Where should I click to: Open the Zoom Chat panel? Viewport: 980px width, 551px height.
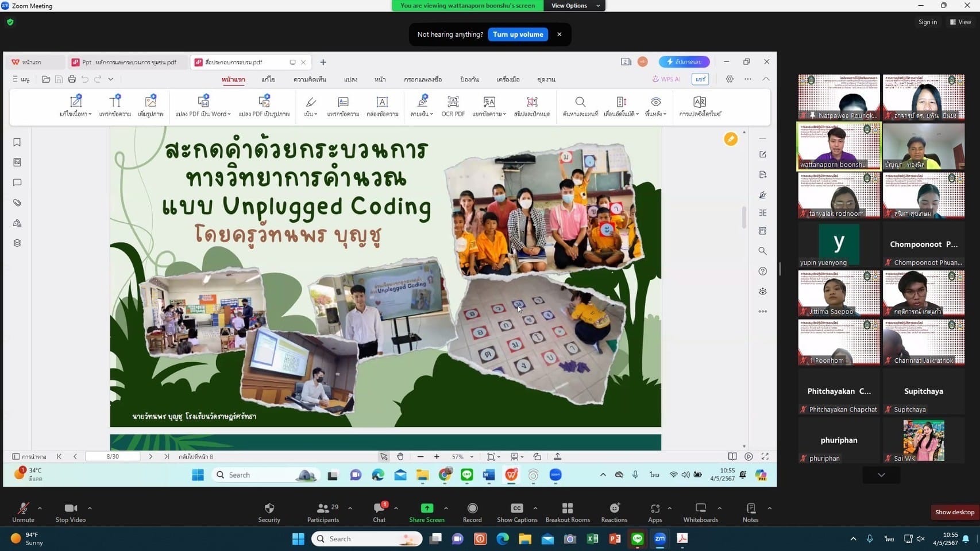379,509
